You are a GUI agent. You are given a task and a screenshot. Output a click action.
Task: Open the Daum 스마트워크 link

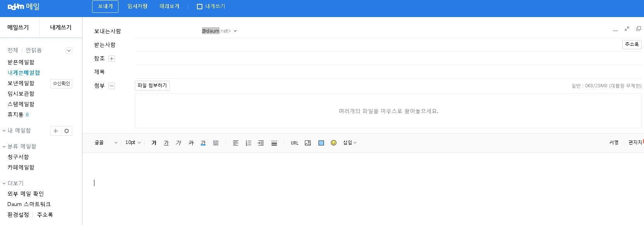click(x=29, y=204)
